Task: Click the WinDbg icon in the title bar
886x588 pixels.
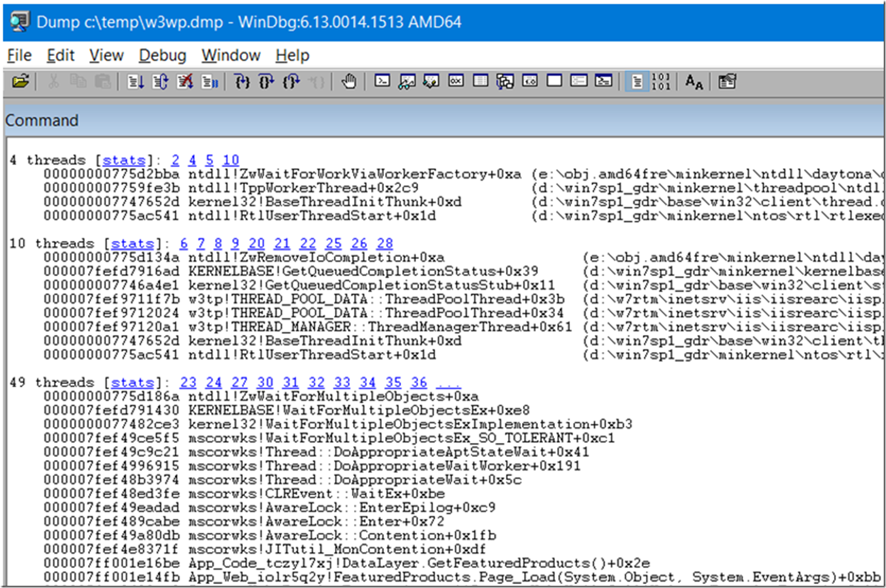Action: [20, 22]
